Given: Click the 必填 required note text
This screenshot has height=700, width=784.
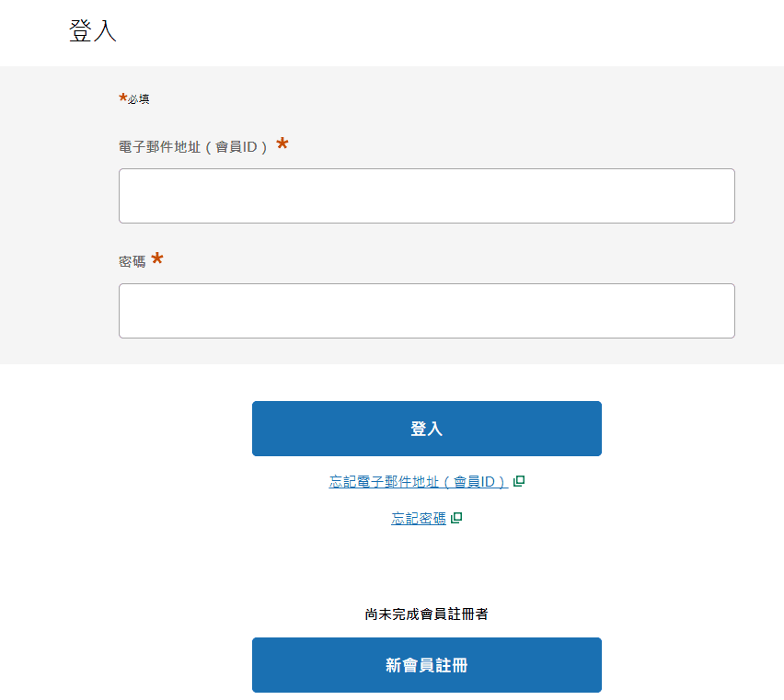Looking at the screenshot, I should pyautogui.click(x=139, y=99).
